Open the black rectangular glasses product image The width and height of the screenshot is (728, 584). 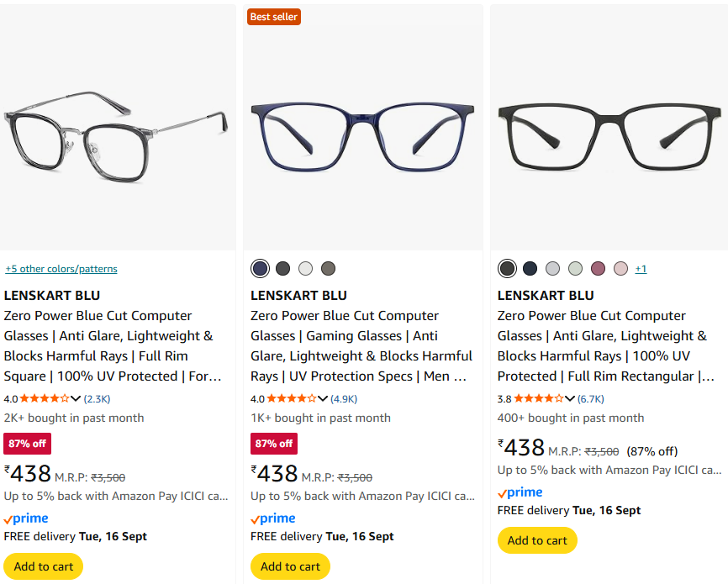(609, 128)
